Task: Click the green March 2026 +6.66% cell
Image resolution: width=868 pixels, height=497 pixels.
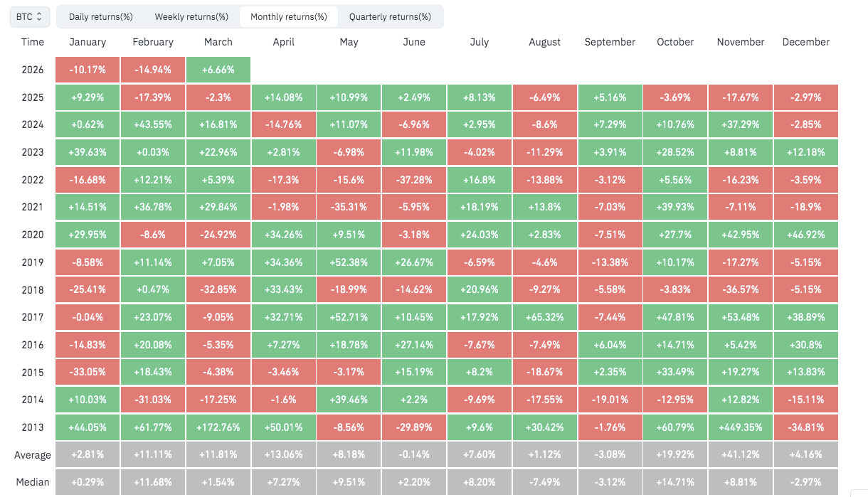Action: (218, 70)
